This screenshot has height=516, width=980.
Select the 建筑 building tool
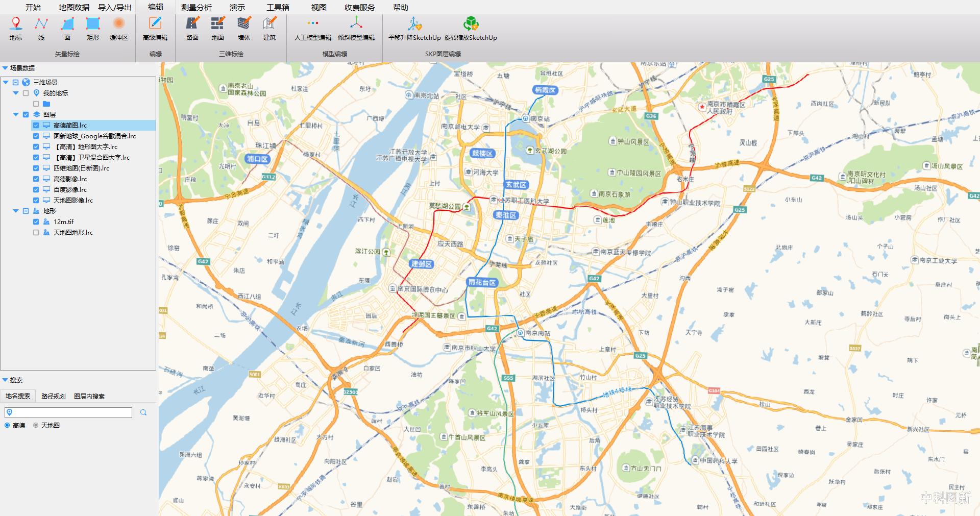pos(269,29)
